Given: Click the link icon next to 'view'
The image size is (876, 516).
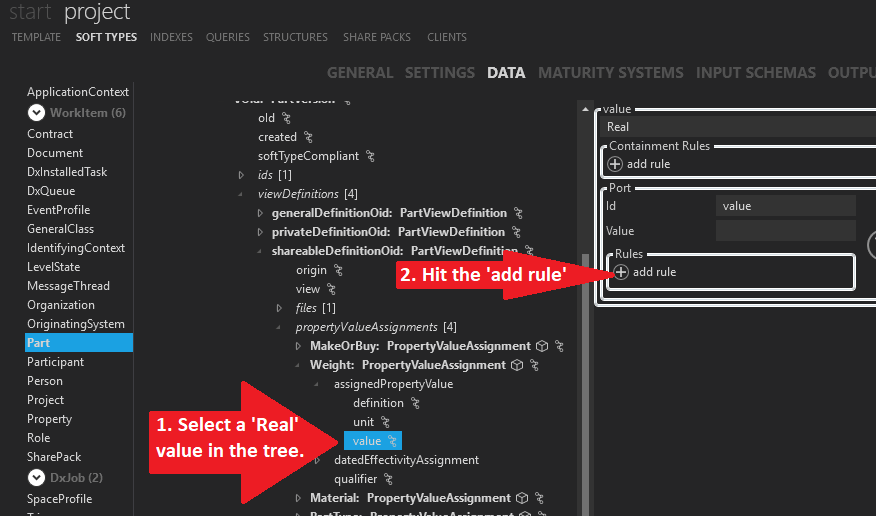Looking at the screenshot, I should pos(331,289).
